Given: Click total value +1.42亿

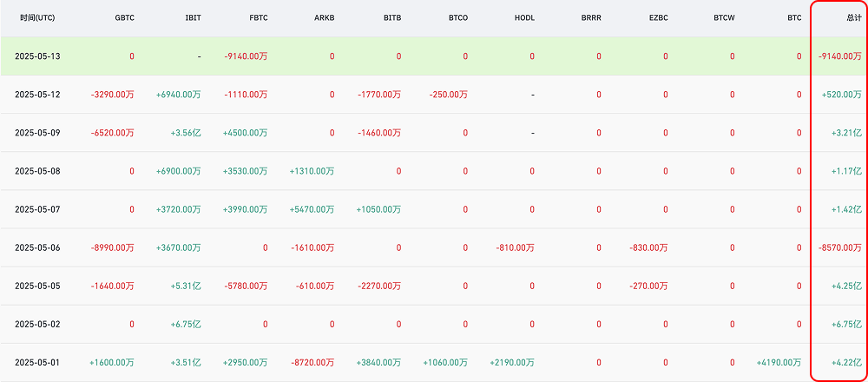Looking at the screenshot, I should click(x=847, y=209).
